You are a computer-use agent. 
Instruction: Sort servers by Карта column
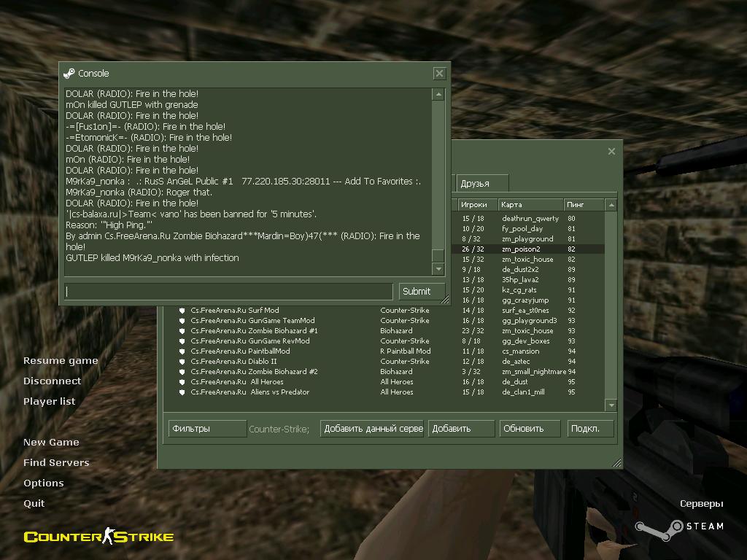point(531,205)
